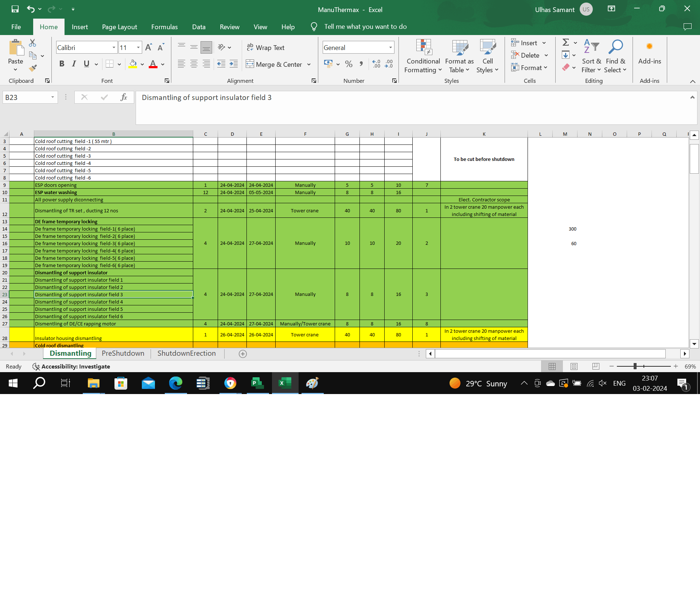Viewport: 700px width, 602px height.
Task: Click the Save icon in title bar
Action: click(x=15, y=9)
